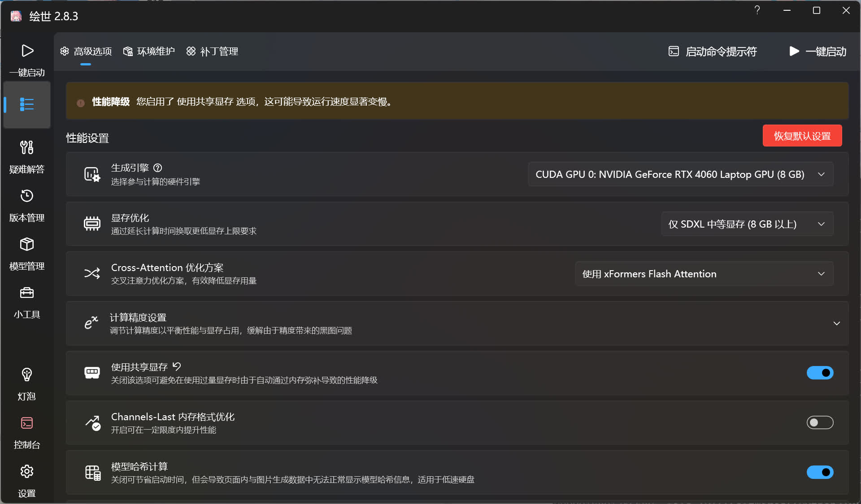Switch to the 补丁管理 tab
Screen dimensions: 861x504
[212, 52]
